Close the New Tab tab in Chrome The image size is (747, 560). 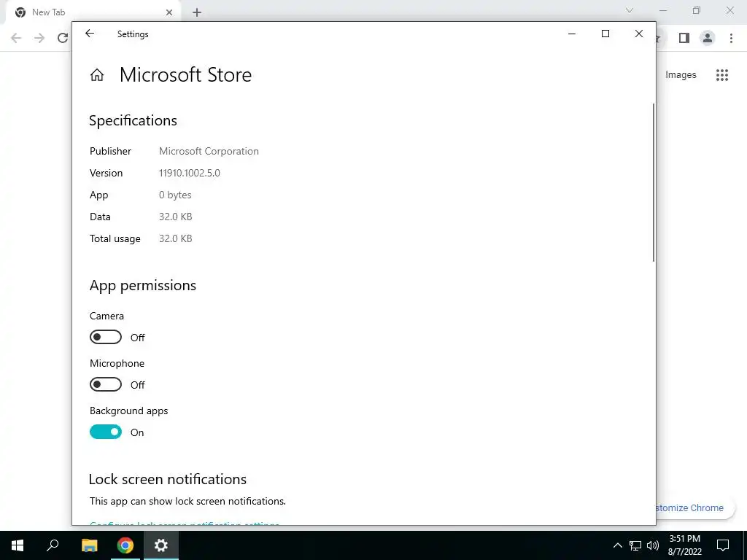(169, 12)
